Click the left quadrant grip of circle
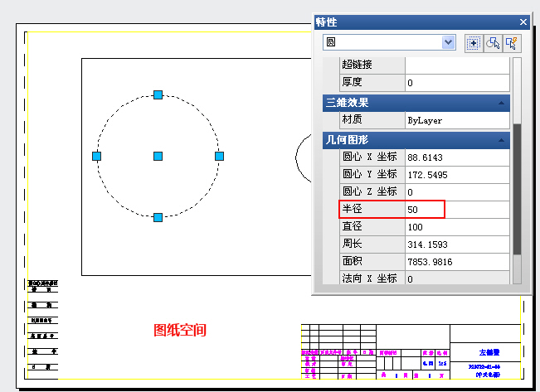 [x=97, y=156]
